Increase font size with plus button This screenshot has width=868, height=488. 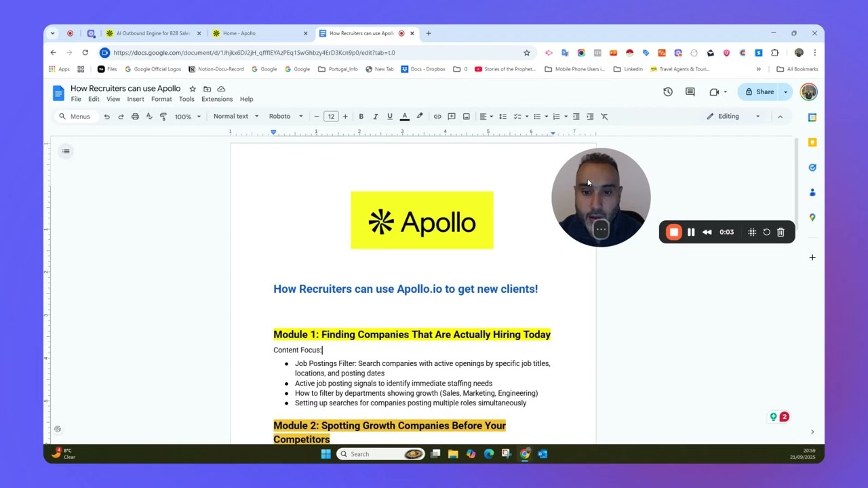click(x=345, y=117)
